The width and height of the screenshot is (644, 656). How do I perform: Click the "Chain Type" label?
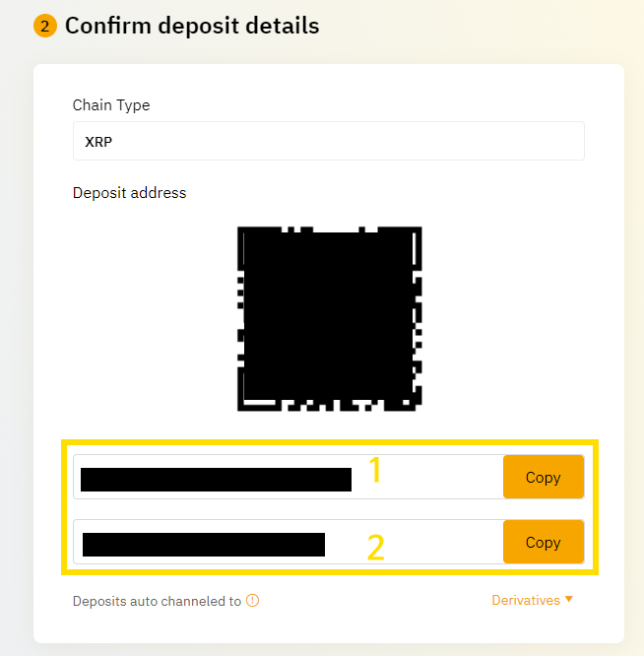(x=111, y=105)
